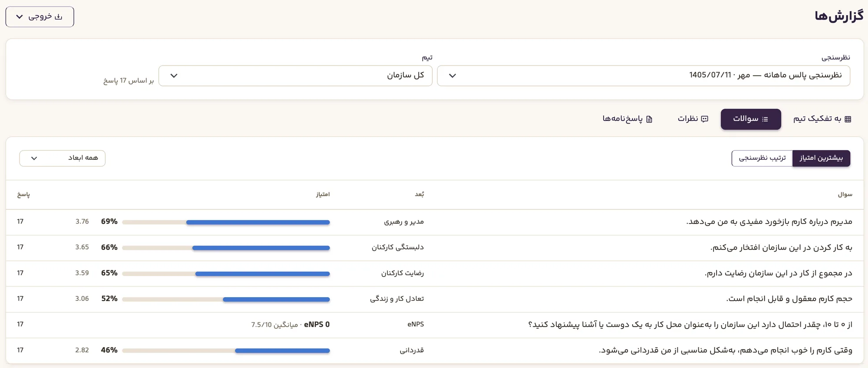Click the بُعد column header
This screenshot has height=368, width=868.
(419, 194)
